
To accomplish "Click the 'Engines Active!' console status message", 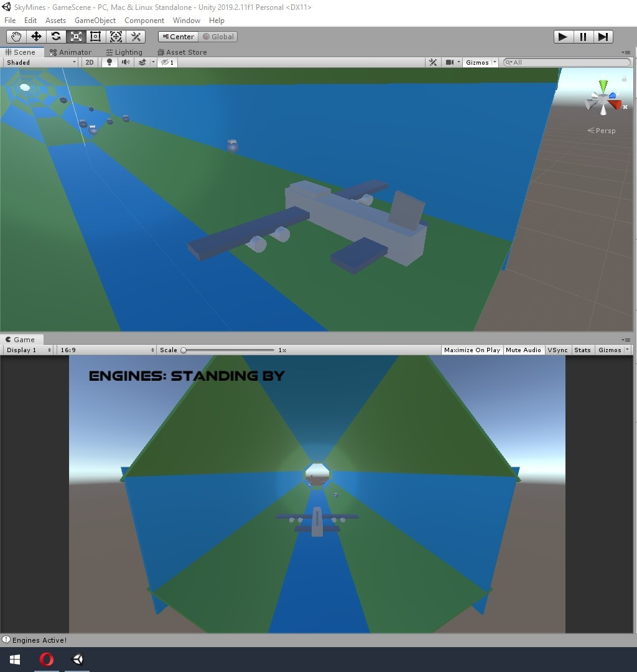I will (39, 640).
